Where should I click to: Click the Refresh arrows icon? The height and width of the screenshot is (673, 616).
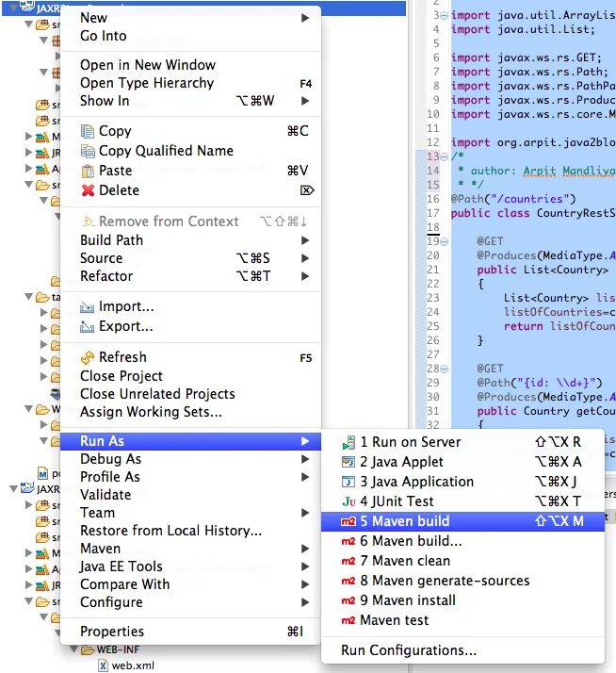point(88,357)
